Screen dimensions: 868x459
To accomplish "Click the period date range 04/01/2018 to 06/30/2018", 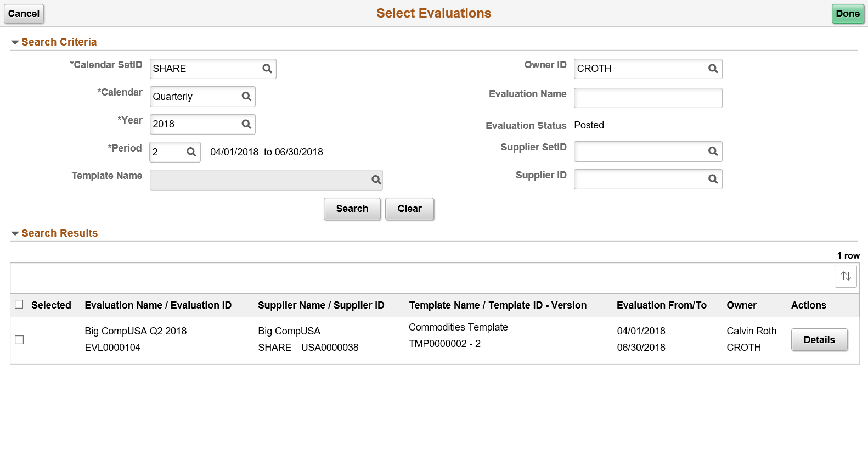I will [267, 152].
